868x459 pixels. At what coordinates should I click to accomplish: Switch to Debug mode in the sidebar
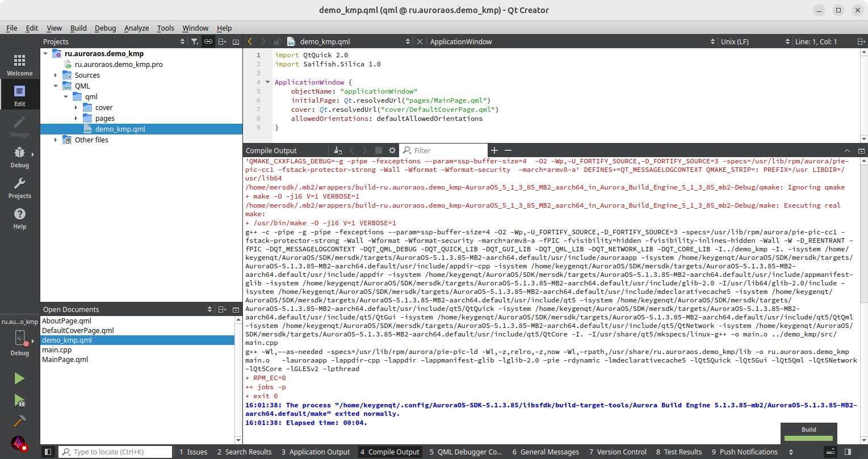pos(20,157)
